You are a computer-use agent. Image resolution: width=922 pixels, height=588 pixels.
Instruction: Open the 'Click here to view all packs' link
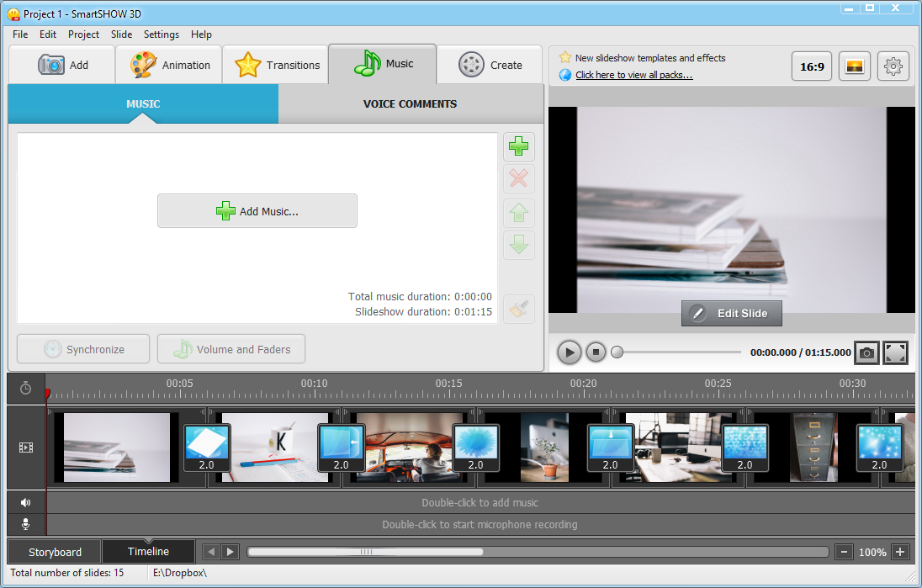tap(633, 75)
